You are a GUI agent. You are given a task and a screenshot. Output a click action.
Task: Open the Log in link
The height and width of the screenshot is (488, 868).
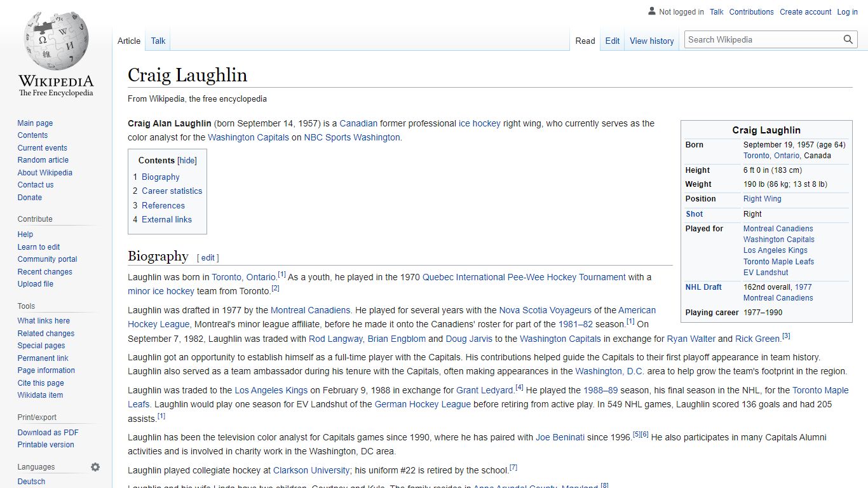(847, 12)
